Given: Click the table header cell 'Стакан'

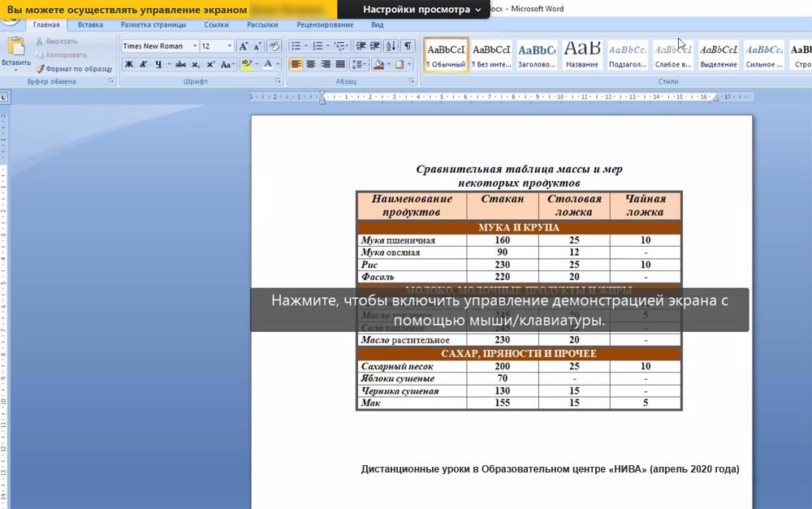Looking at the screenshot, I should pos(503,205).
